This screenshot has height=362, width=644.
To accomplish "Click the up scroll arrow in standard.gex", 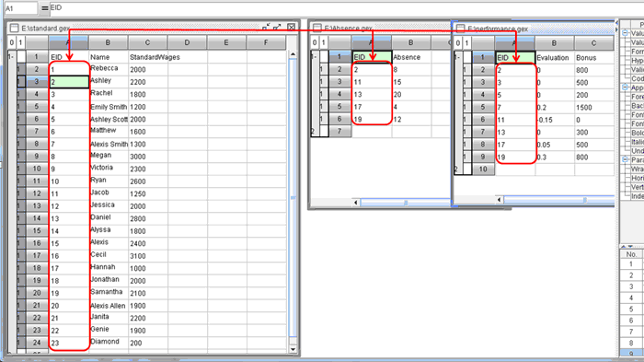I will pyautogui.click(x=293, y=54).
